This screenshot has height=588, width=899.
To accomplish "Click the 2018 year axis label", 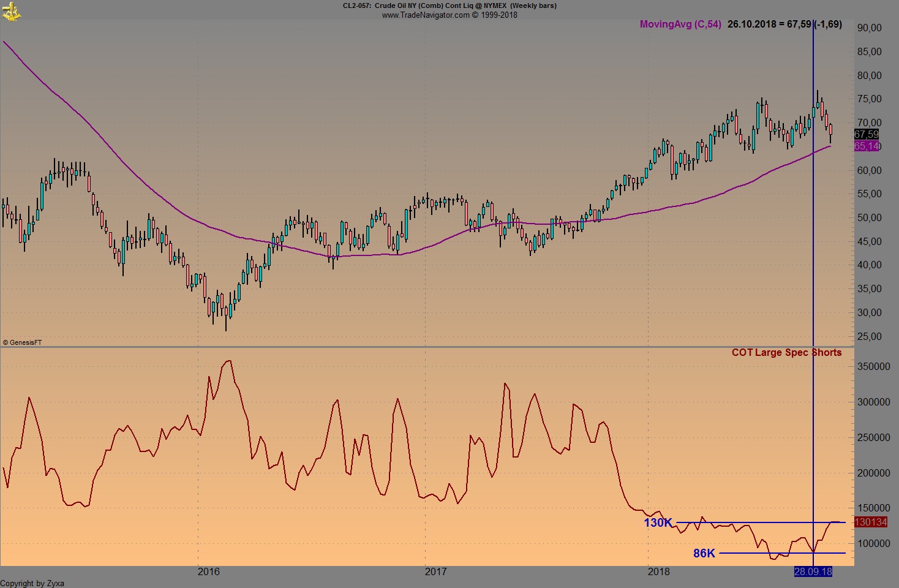I will (659, 572).
